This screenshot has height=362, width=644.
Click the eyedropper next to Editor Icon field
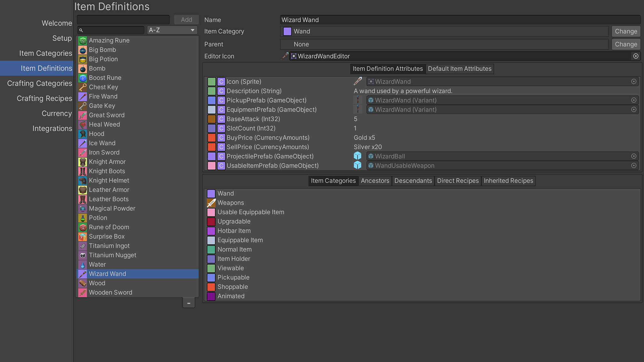[285, 56]
